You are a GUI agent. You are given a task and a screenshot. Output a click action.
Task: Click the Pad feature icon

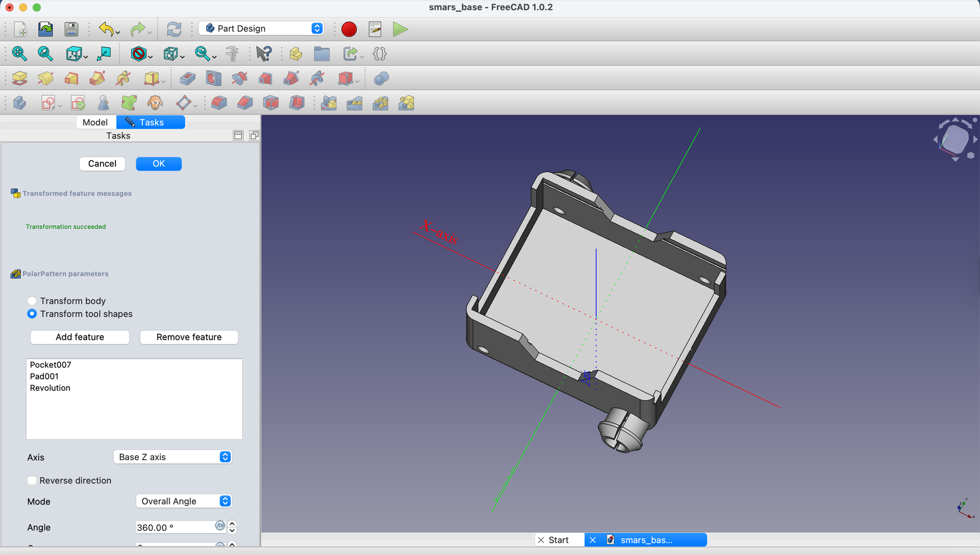click(x=19, y=78)
